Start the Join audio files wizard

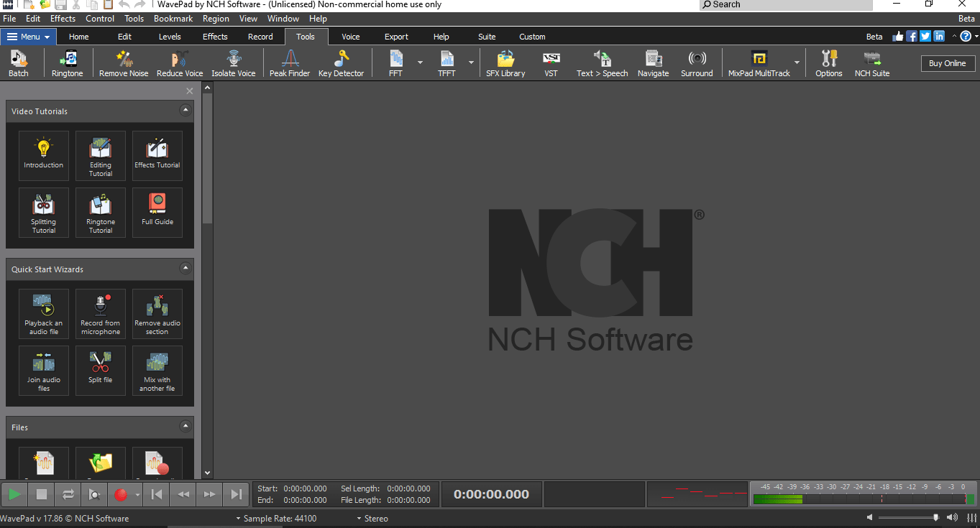[44, 370]
